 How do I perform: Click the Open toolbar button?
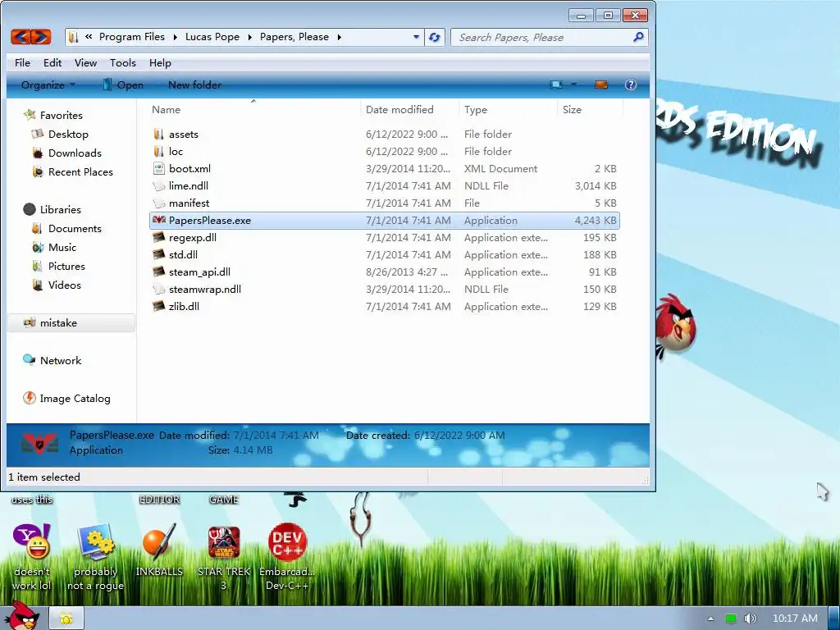(123, 84)
